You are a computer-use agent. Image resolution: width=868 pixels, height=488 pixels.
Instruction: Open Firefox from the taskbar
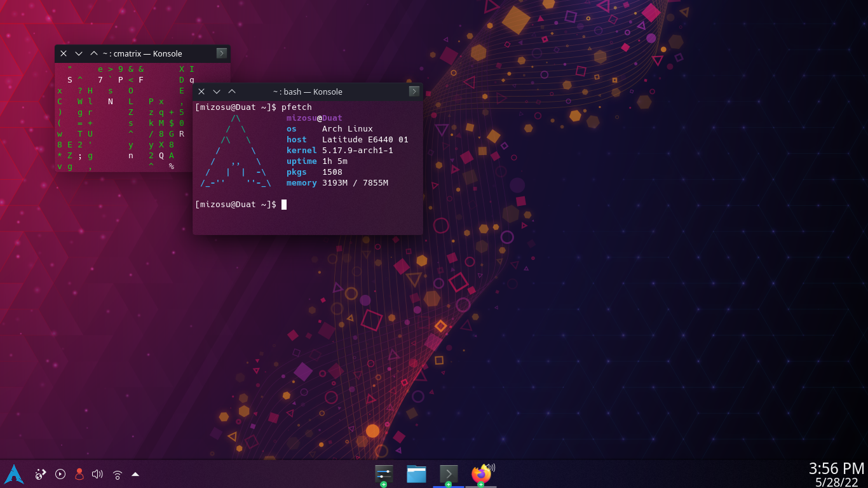tap(480, 474)
